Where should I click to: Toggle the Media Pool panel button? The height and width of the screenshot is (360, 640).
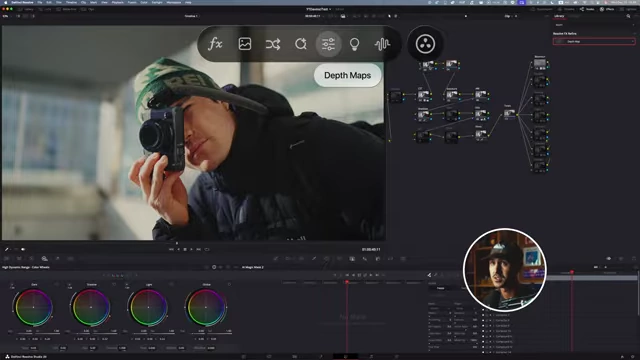pos(67,9)
